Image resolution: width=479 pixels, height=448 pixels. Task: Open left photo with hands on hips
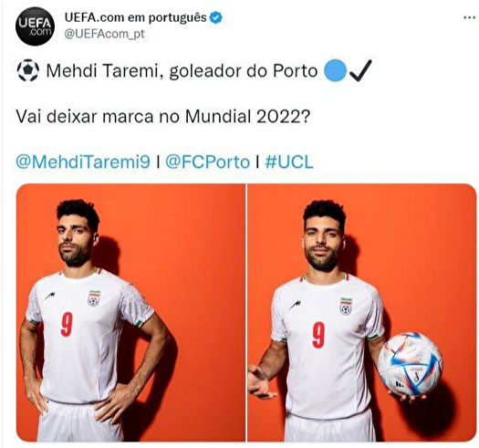[x=130, y=313]
